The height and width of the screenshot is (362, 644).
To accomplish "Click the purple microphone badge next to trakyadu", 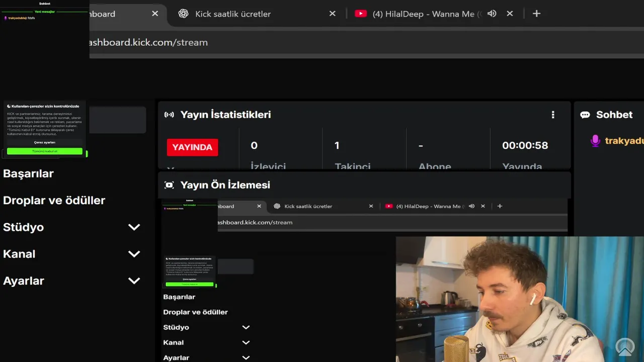I will (595, 141).
